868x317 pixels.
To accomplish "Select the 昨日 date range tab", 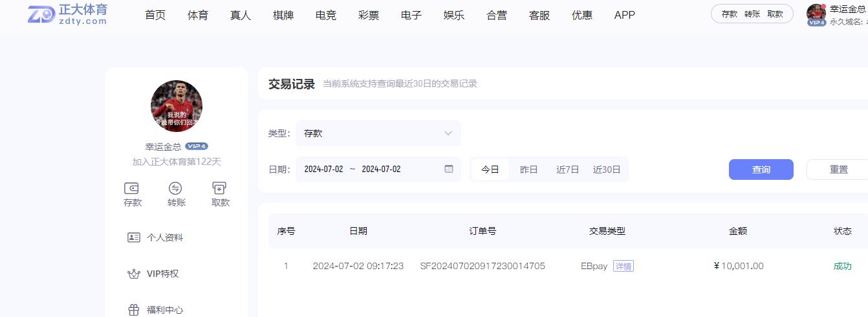I will (529, 169).
